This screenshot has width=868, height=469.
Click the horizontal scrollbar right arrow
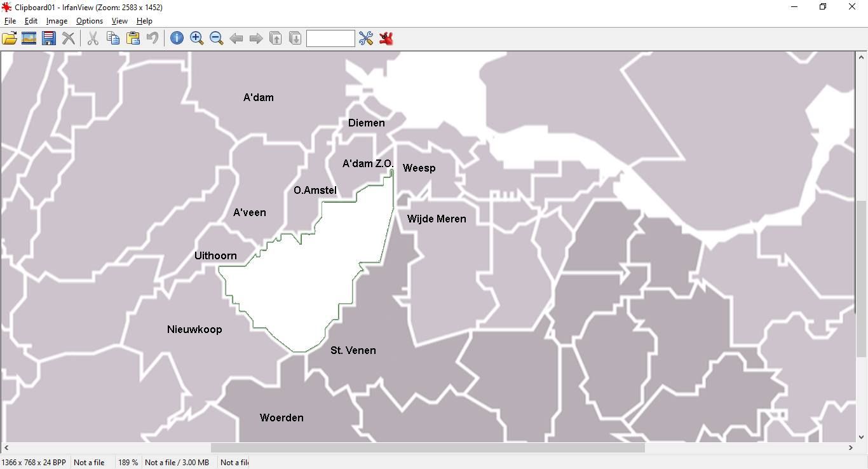850,448
